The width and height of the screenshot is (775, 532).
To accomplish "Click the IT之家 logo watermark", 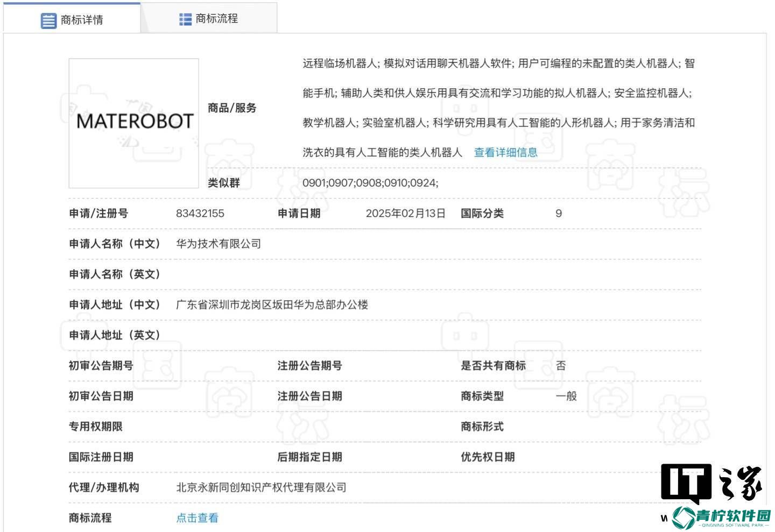I will (711, 484).
